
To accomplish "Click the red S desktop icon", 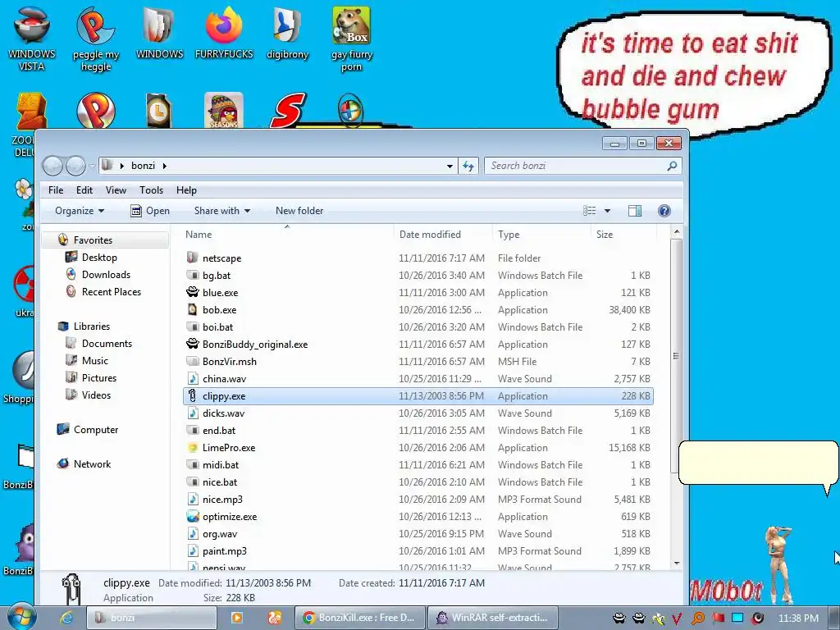I will coord(288,110).
